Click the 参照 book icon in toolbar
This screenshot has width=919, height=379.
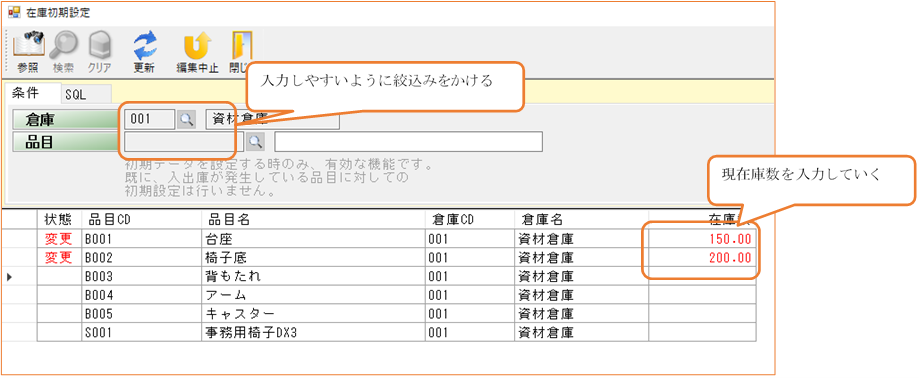pos(28,45)
